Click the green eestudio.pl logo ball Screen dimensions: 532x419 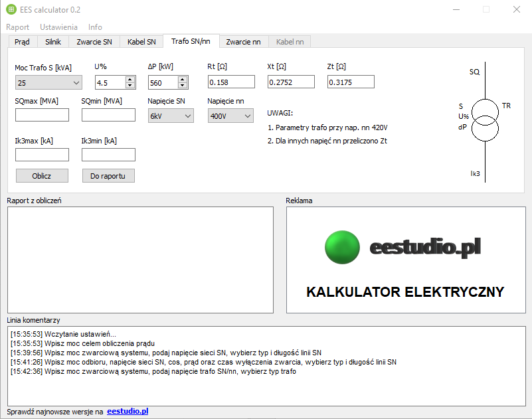click(342, 246)
